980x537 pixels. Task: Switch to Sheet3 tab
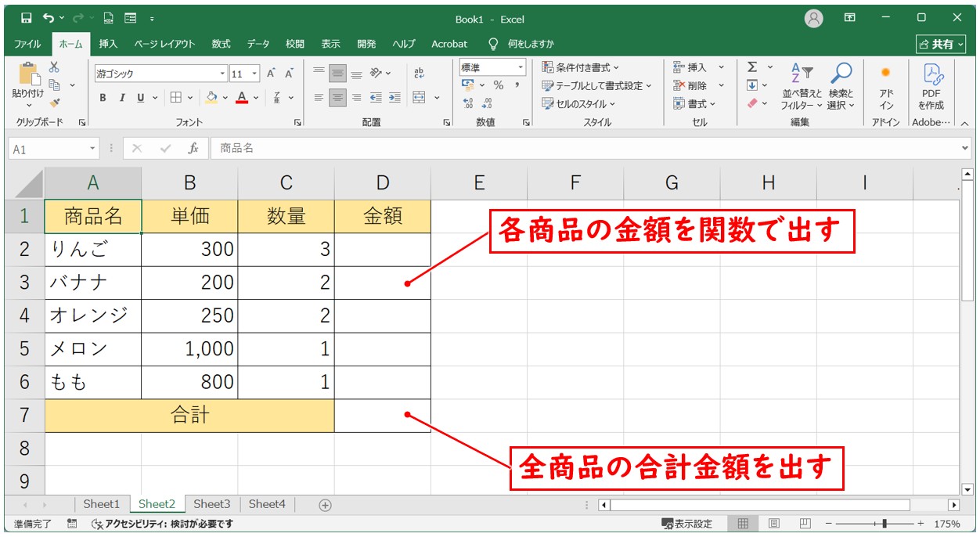pyautogui.click(x=212, y=504)
